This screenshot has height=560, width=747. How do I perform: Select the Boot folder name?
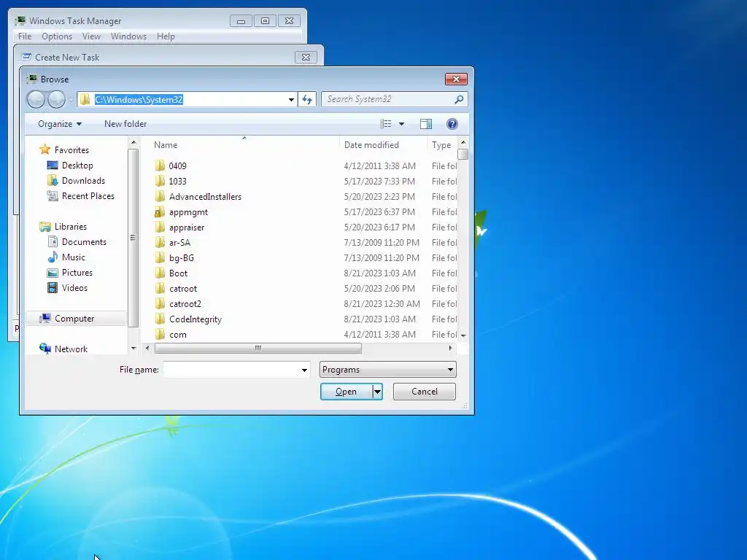[179, 273]
